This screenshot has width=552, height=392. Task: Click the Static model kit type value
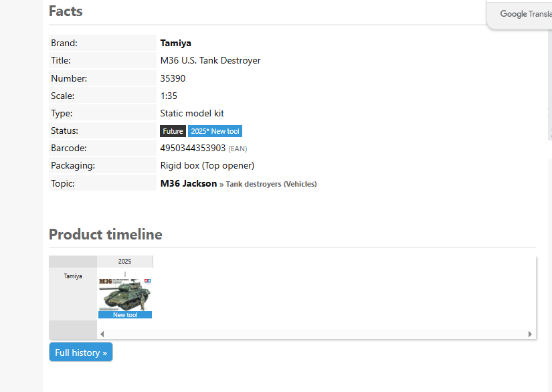192,113
